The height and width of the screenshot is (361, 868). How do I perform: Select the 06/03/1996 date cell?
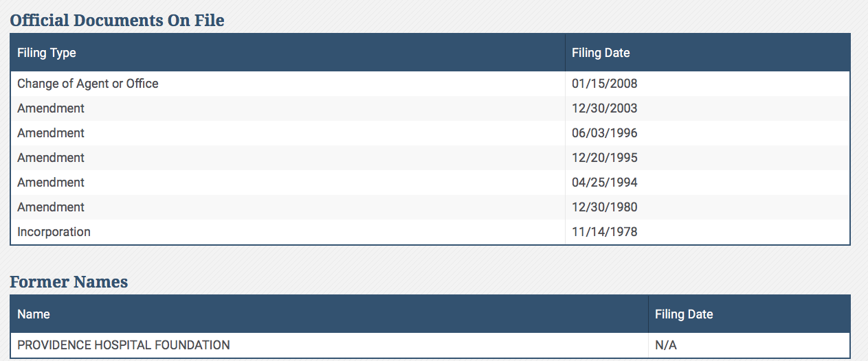605,133
